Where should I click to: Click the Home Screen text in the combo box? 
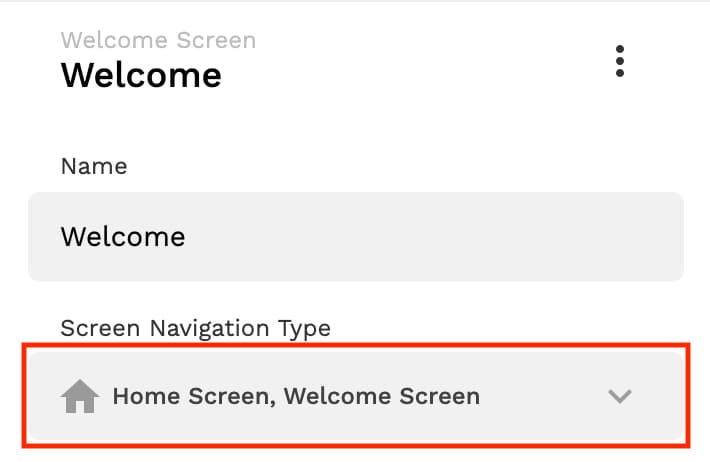(192, 396)
